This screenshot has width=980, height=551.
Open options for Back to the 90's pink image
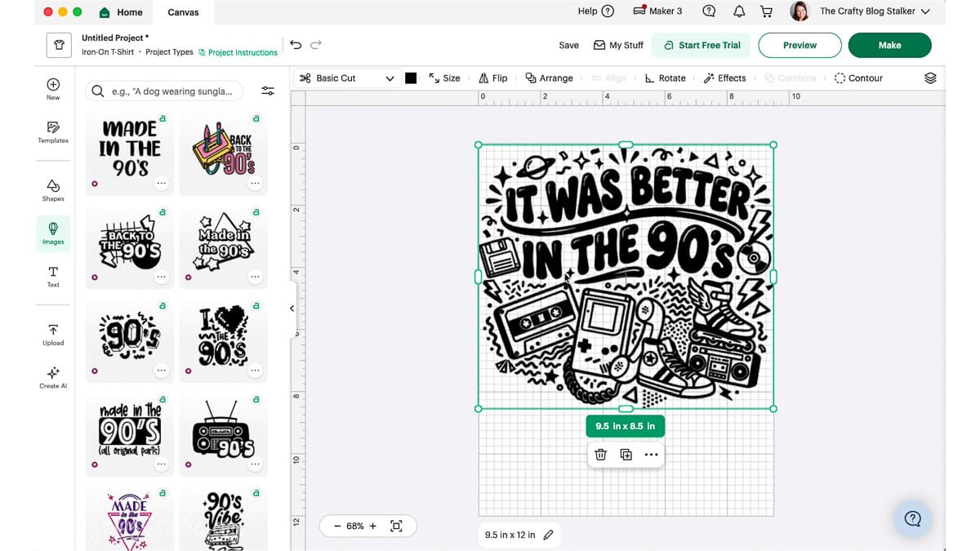[256, 184]
